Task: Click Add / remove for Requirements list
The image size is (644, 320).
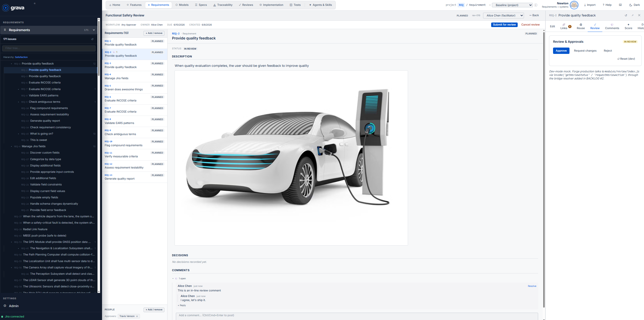Action: click(x=154, y=33)
